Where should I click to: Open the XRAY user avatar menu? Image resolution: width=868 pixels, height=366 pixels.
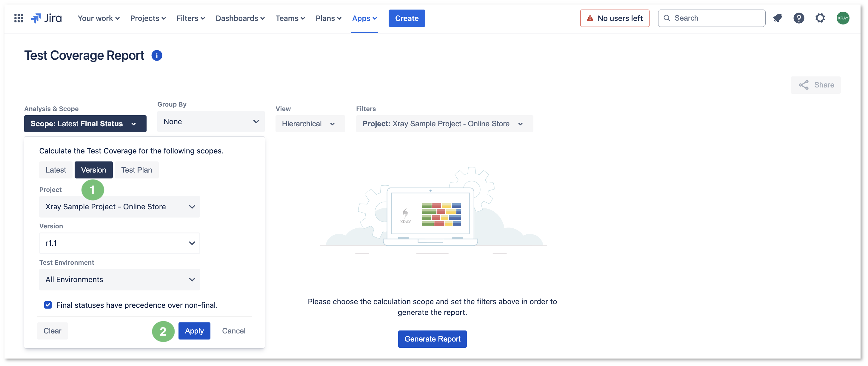click(x=843, y=18)
